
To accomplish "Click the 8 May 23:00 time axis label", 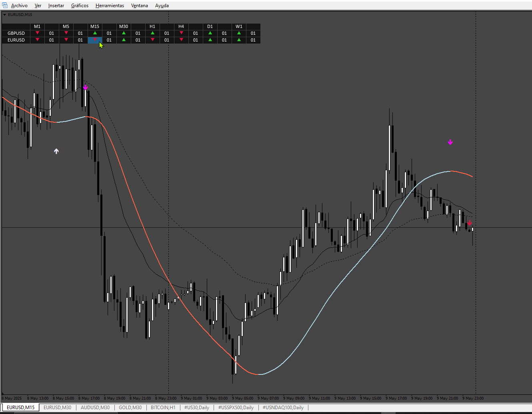I will point(166,398).
